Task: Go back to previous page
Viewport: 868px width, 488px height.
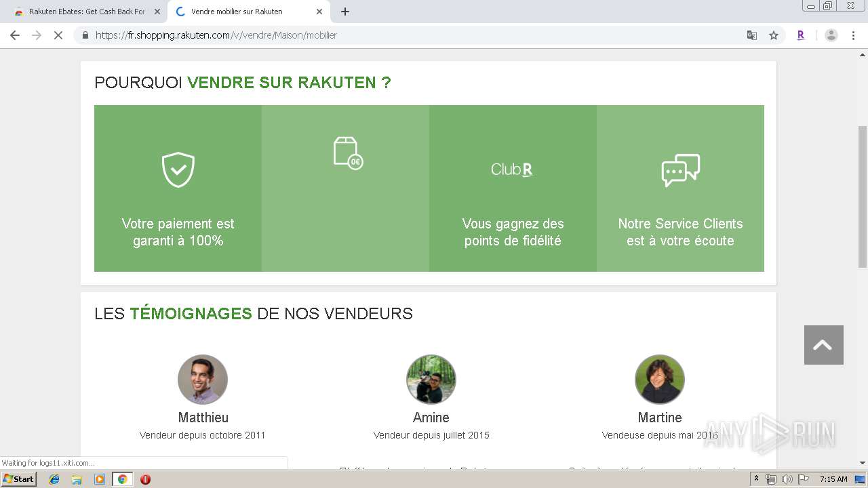Action: click(x=15, y=35)
